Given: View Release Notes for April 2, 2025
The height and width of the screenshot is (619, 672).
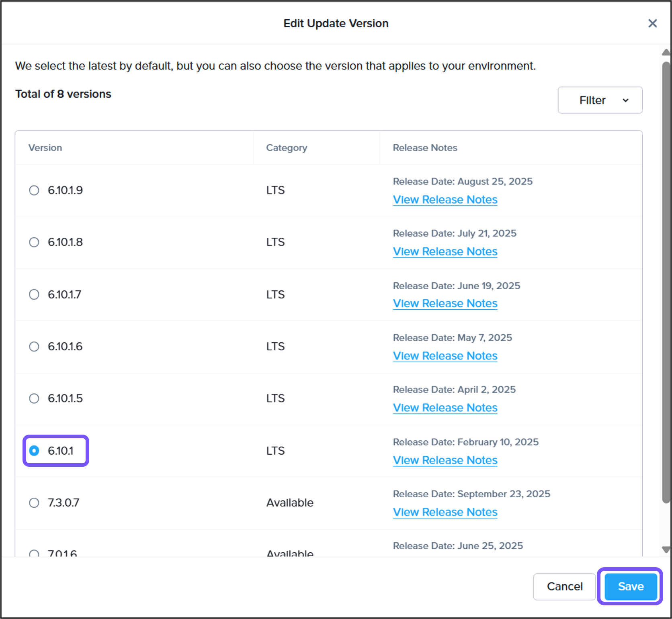Looking at the screenshot, I should pos(445,408).
